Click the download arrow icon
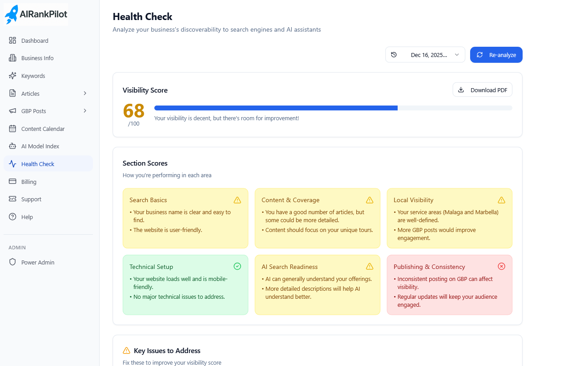588x366 pixels. click(461, 89)
